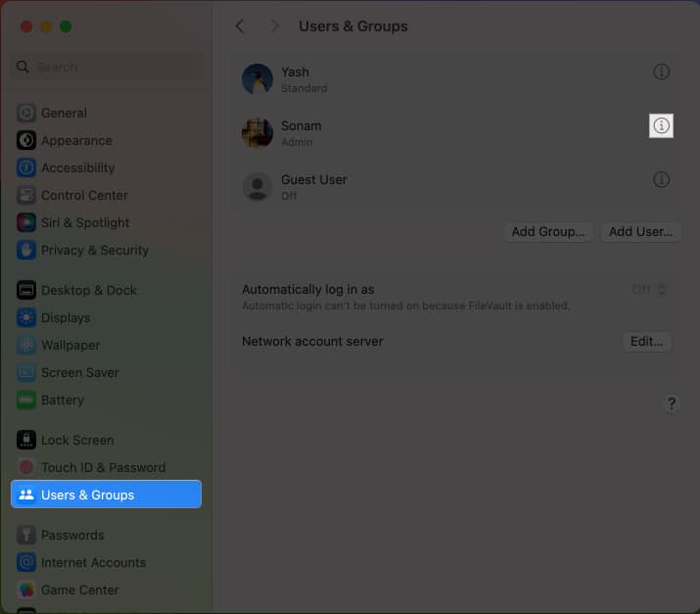Click the Guest User label
700x614 pixels.
[x=314, y=179]
